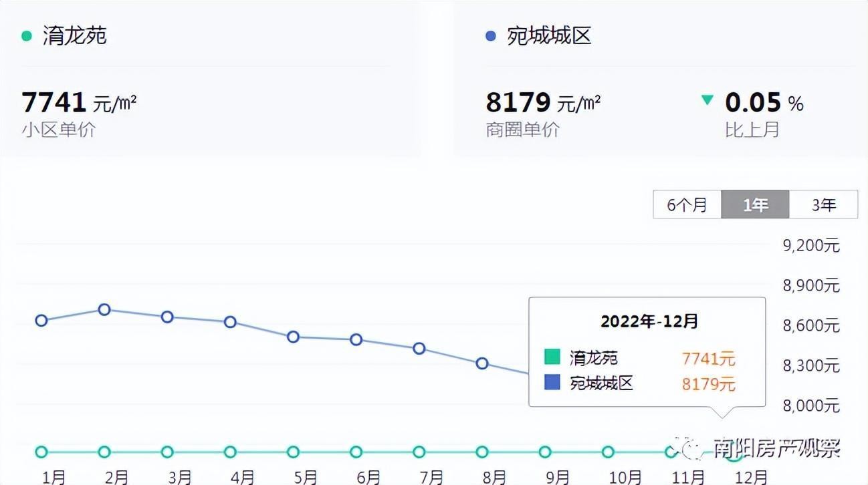Click the 7741 元/㎡ community price
This screenshot has width=868, height=485.
pos(79,103)
